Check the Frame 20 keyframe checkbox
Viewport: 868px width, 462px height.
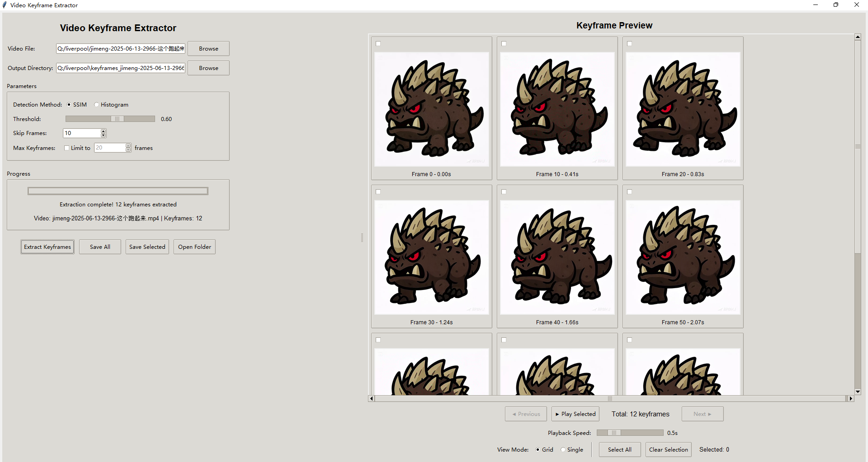point(630,44)
